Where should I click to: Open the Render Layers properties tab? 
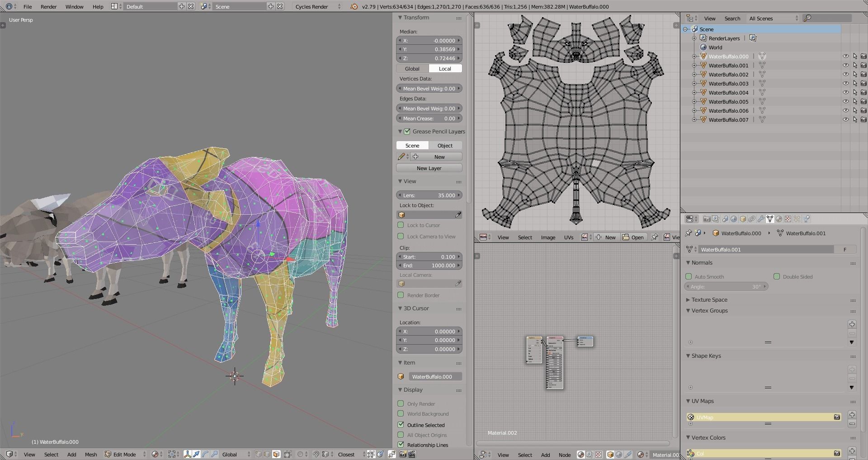(716, 219)
